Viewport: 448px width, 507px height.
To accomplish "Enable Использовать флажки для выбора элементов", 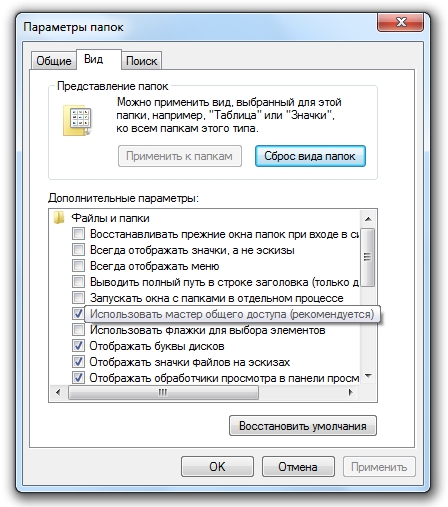I will (78, 330).
